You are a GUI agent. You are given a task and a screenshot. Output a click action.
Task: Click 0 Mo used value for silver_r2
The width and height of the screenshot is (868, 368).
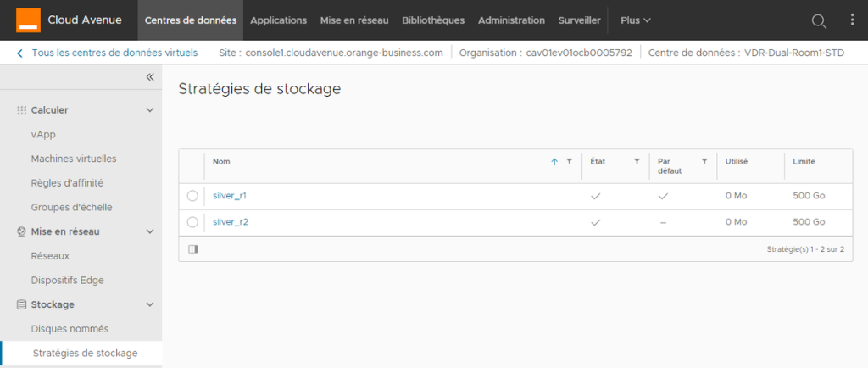[x=736, y=222]
